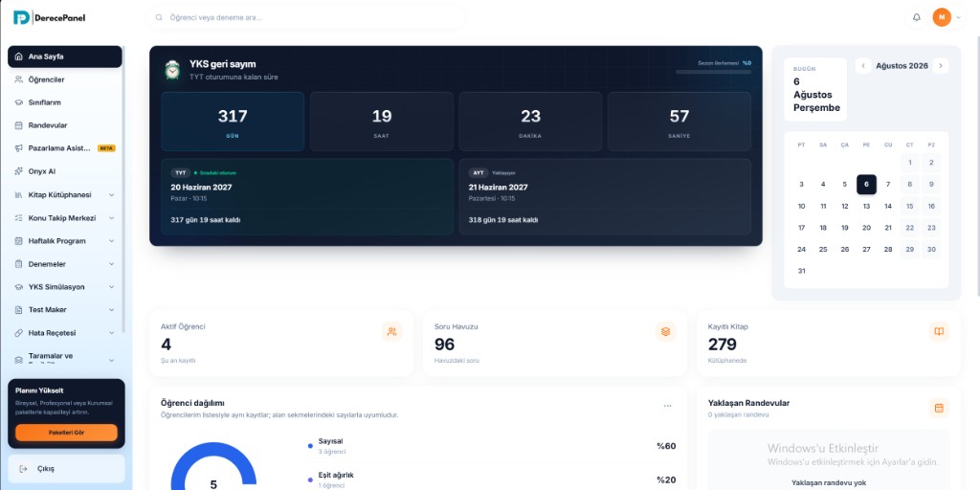Click the Aktif Öğrenci people icon
This screenshot has height=490, width=980.
pos(391,332)
